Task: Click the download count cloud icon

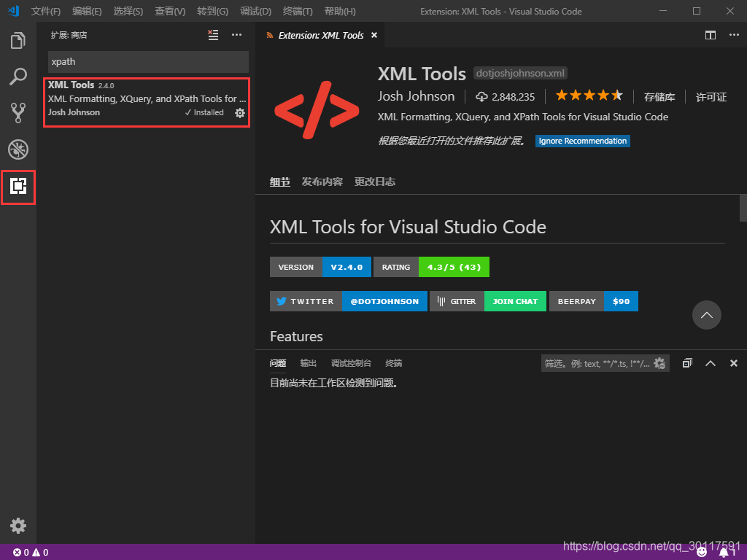Action: [x=481, y=97]
